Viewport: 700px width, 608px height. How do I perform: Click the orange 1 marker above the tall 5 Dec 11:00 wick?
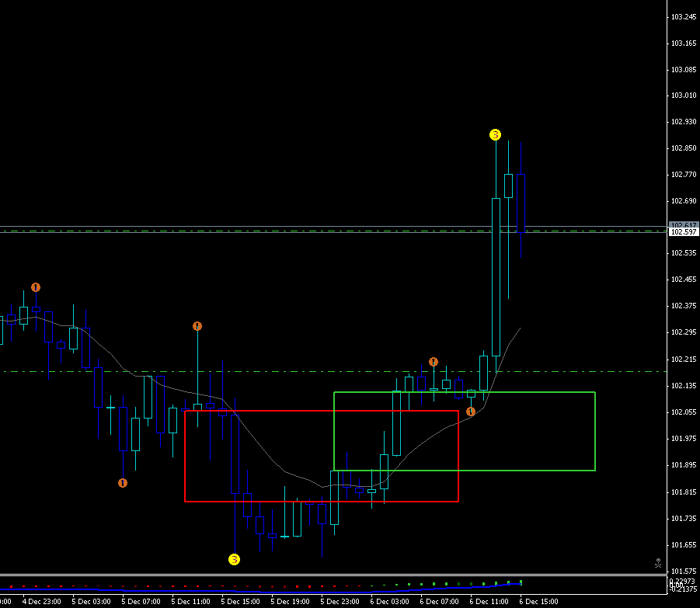tap(197, 327)
